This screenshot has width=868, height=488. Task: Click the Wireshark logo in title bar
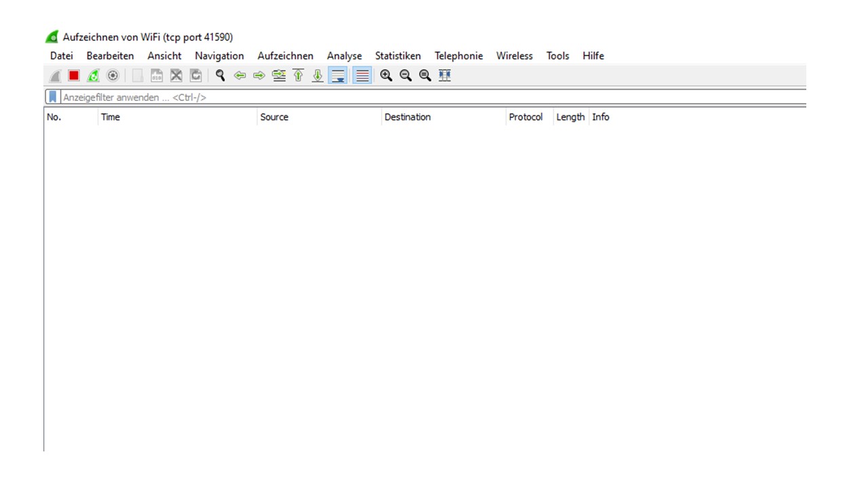coord(52,37)
